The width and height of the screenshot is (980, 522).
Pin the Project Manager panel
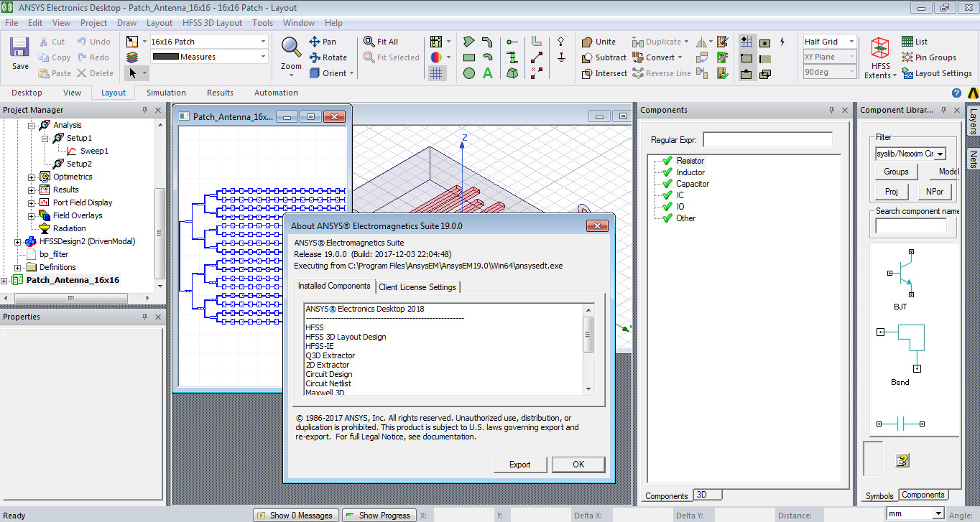tap(144, 110)
